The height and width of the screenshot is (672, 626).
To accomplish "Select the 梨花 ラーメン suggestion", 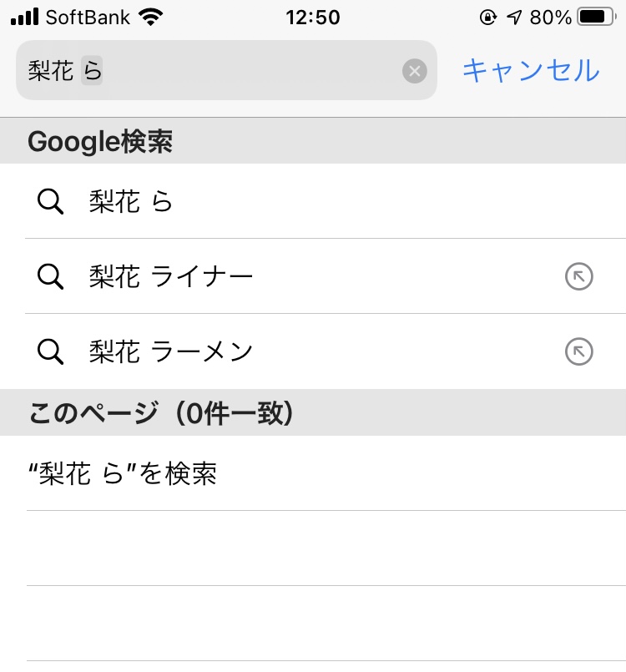I will 171,351.
